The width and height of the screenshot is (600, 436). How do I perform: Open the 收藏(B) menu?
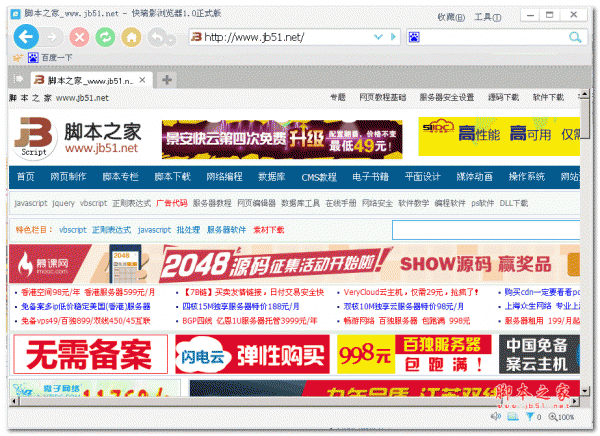click(451, 17)
